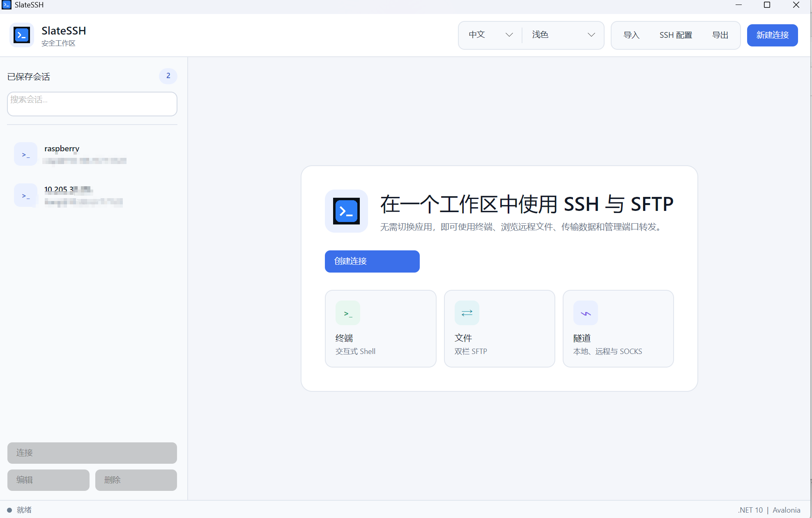Click the tunnel icon on 隧道 card
812x518 pixels.
point(586,313)
